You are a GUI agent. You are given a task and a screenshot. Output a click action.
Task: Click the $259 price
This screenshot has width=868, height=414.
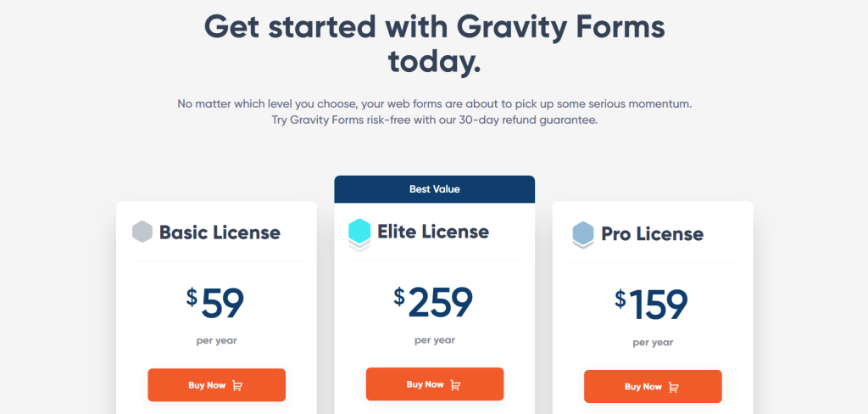point(433,302)
